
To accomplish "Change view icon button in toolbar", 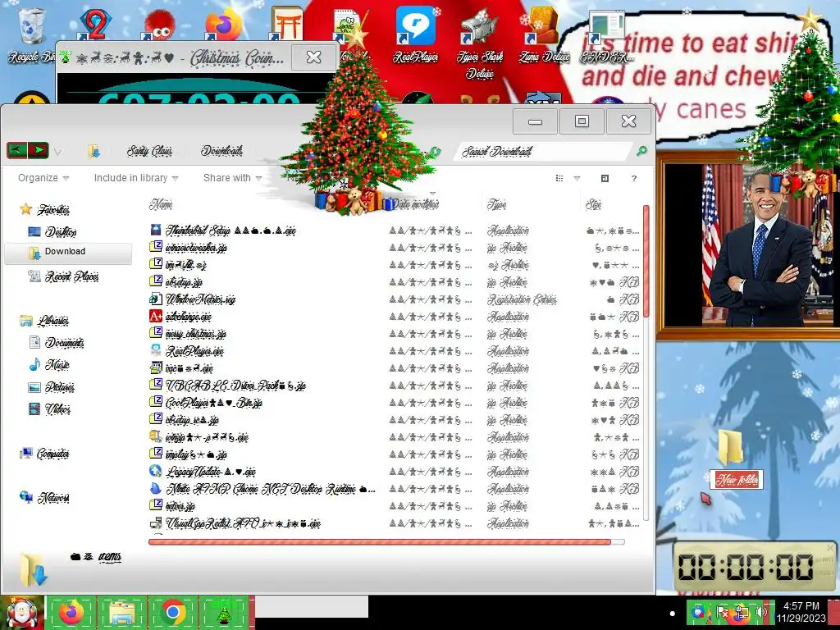I will pos(559,178).
